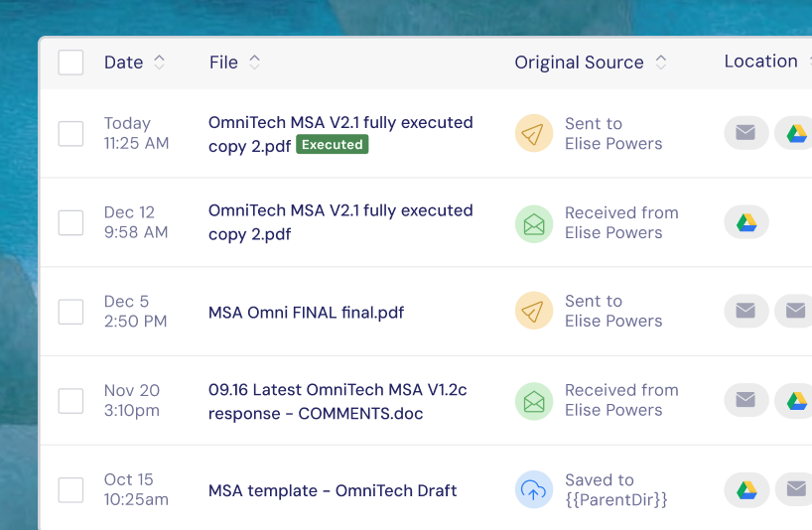Click the Location column header
Image resolution: width=812 pixels, height=530 pixels.
point(760,62)
